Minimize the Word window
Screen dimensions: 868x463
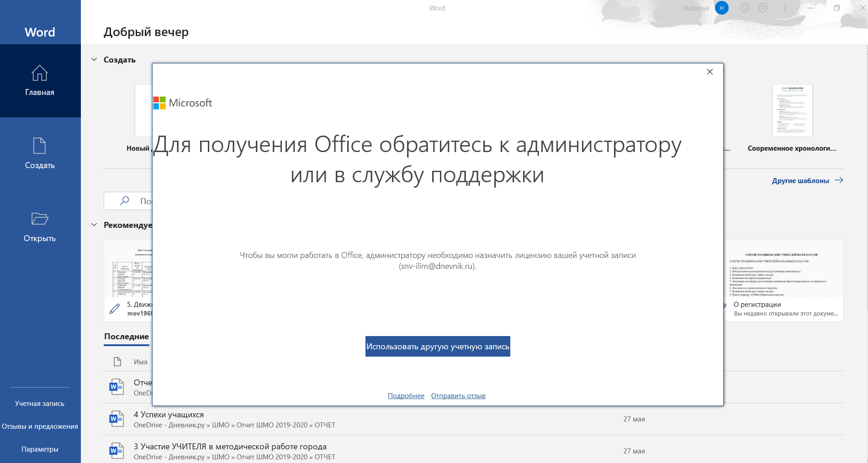click(x=811, y=8)
